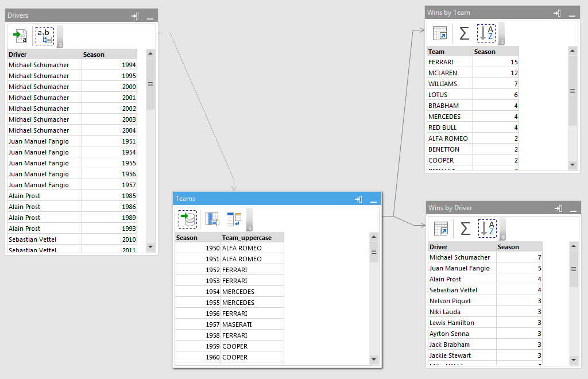This screenshot has height=379, width=588.
Task: Select the Sebastian Vettel 2010 row
Action: point(72,239)
